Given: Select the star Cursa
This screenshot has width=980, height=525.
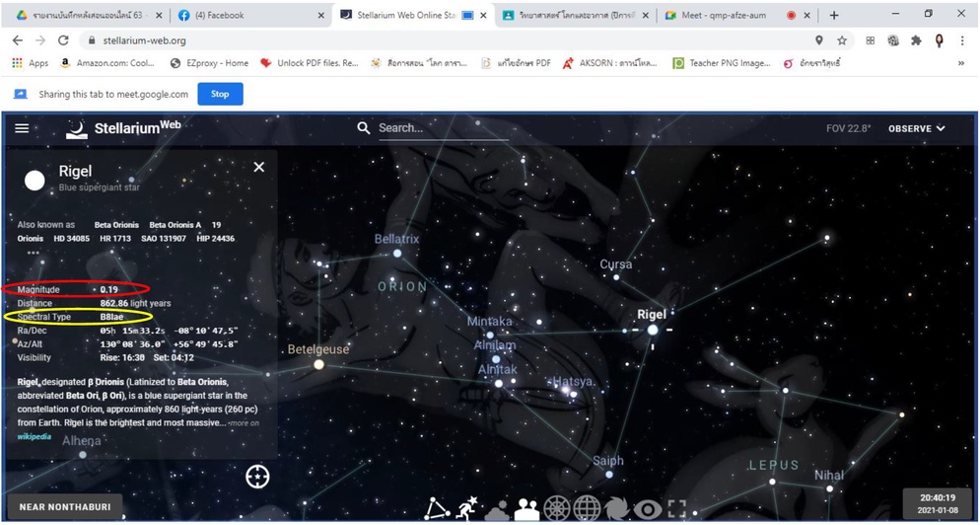Looking at the screenshot, I should tap(615, 276).
